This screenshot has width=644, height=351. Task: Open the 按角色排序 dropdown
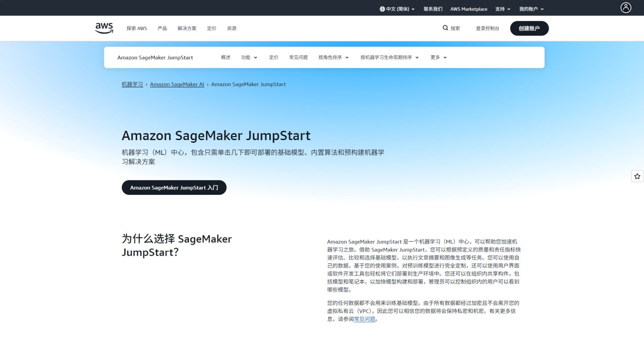pyautogui.click(x=333, y=57)
